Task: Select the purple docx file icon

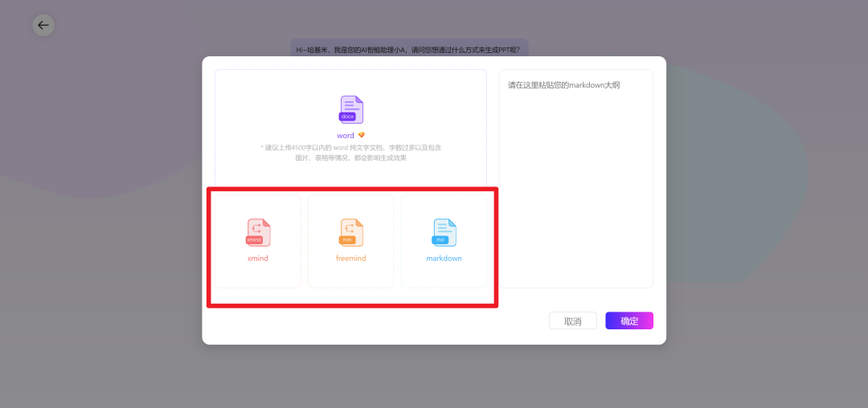Action: pos(351,109)
